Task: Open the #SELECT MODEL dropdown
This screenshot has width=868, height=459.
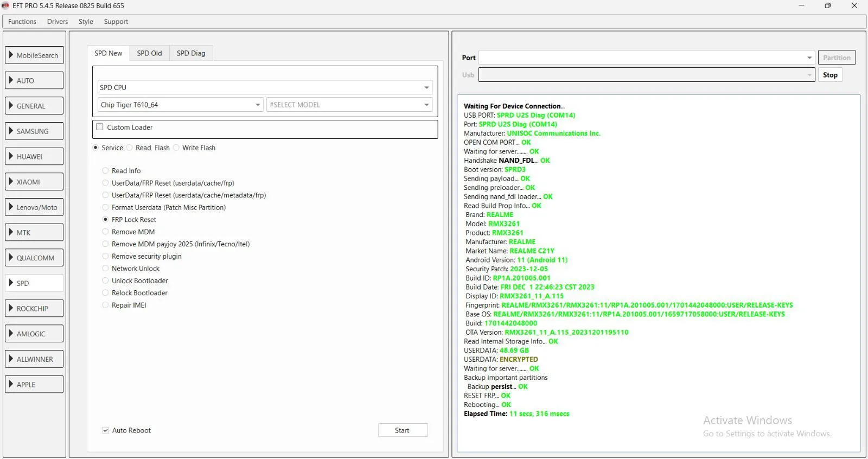Action: coord(349,105)
